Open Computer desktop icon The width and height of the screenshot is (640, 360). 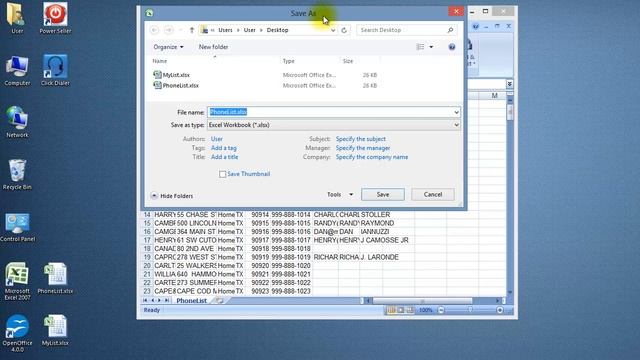click(x=17, y=70)
